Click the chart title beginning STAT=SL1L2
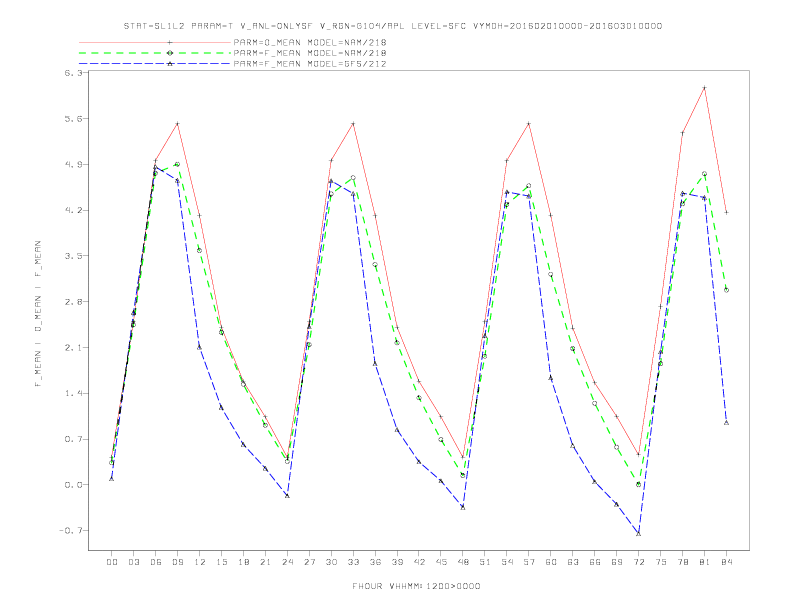Screen dimensions: 792x612 [x=393, y=26]
